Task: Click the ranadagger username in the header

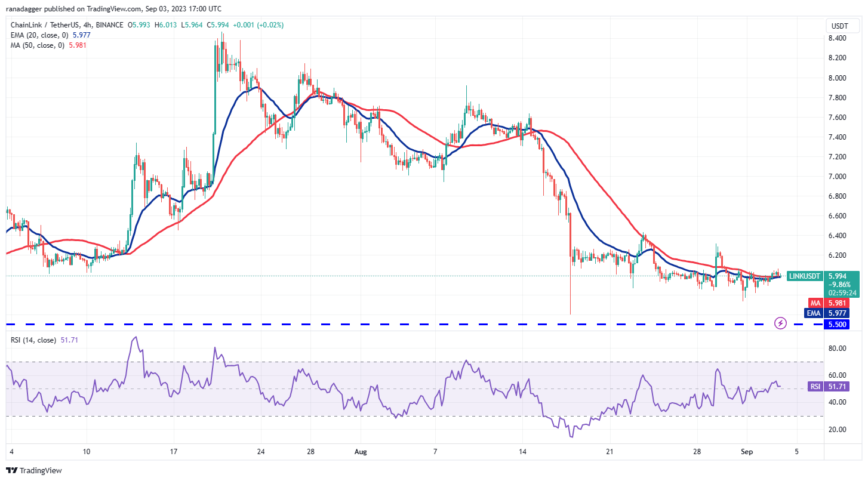Action: (23, 8)
